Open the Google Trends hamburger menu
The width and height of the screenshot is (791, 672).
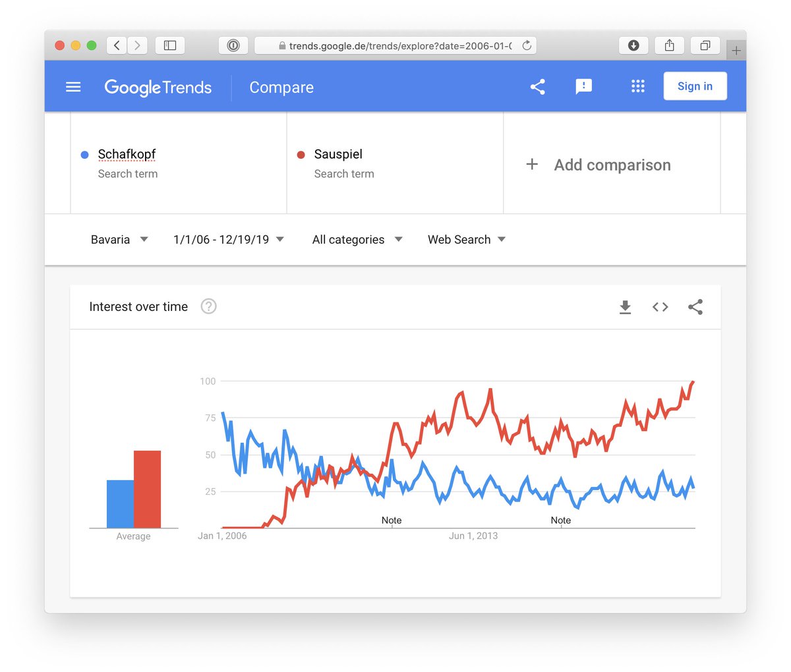pyautogui.click(x=73, y=87)
